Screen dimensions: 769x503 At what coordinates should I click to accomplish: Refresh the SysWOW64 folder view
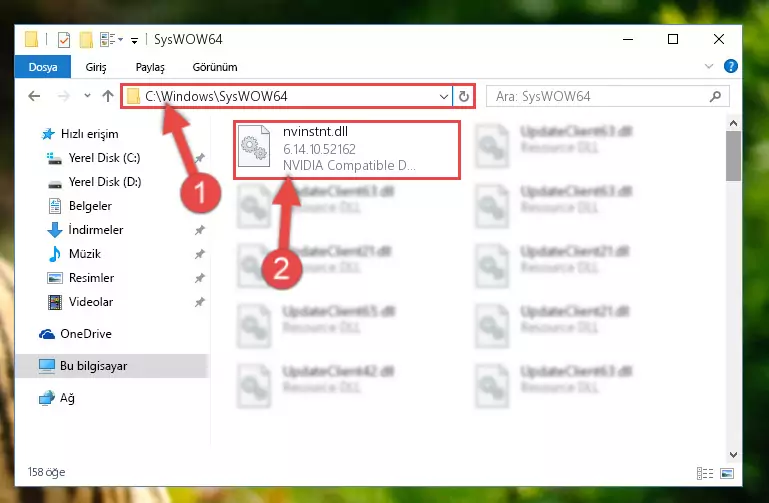point(463,96)
